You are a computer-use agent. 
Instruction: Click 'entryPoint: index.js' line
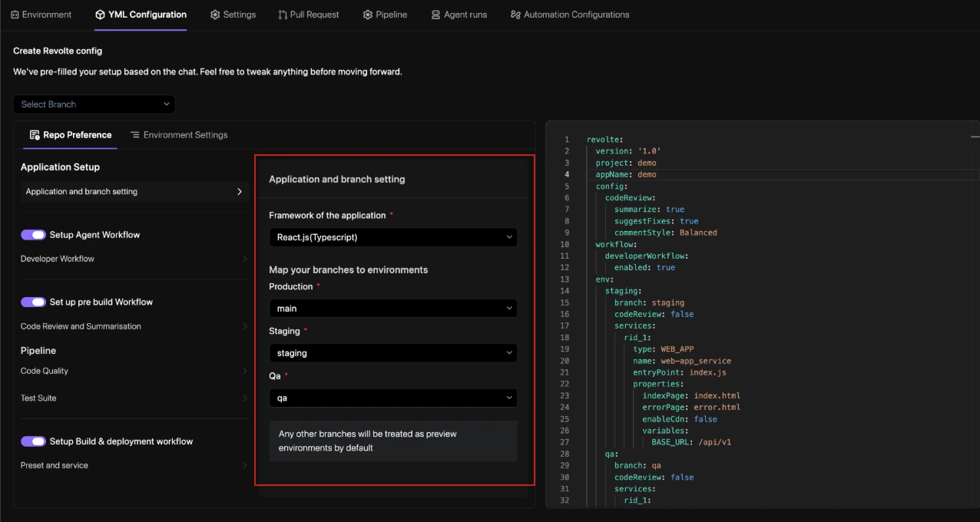tap(680, 372)
